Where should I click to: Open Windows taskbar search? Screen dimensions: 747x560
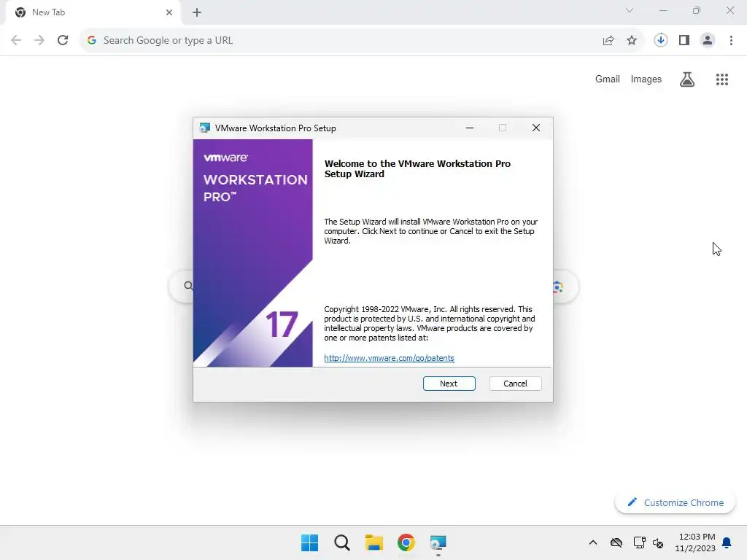342,542
